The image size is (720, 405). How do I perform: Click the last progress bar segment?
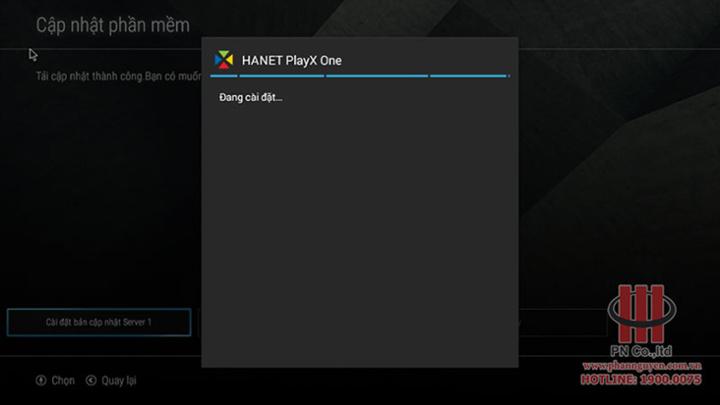coord(469,76)
